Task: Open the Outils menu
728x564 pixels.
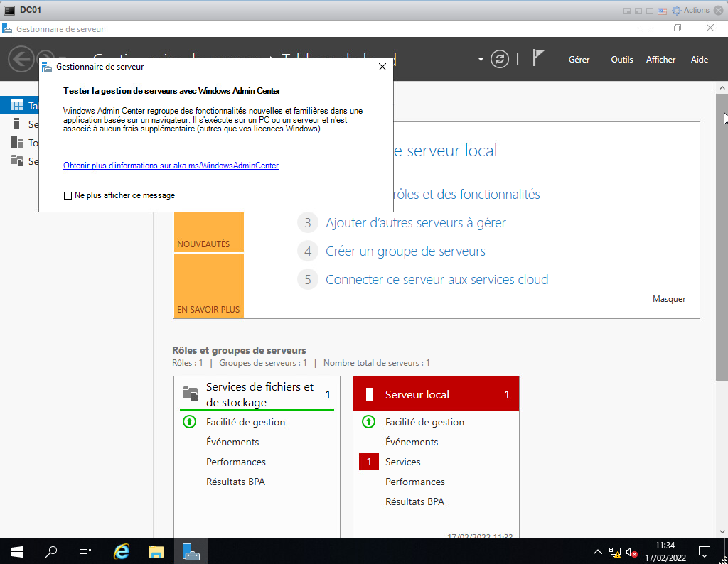Action: coord(621,60)
